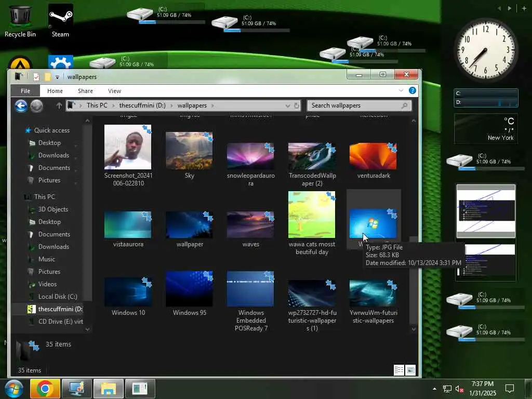
Task: Open the File menu
Action: (25, 91)
